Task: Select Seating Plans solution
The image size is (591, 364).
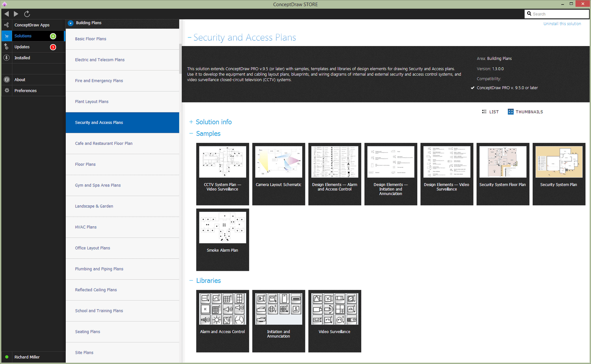Action: pyautogui.click(x=123, y=332)
